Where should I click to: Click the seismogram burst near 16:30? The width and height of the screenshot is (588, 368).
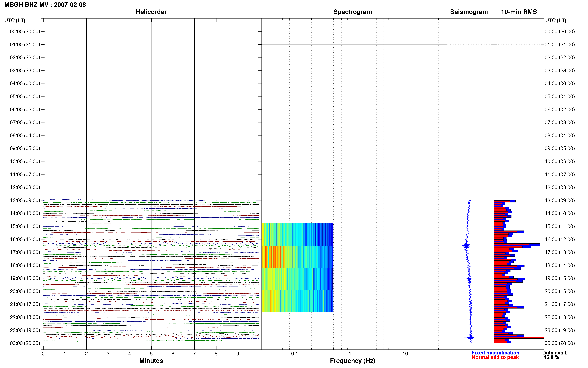click(466, 245)
